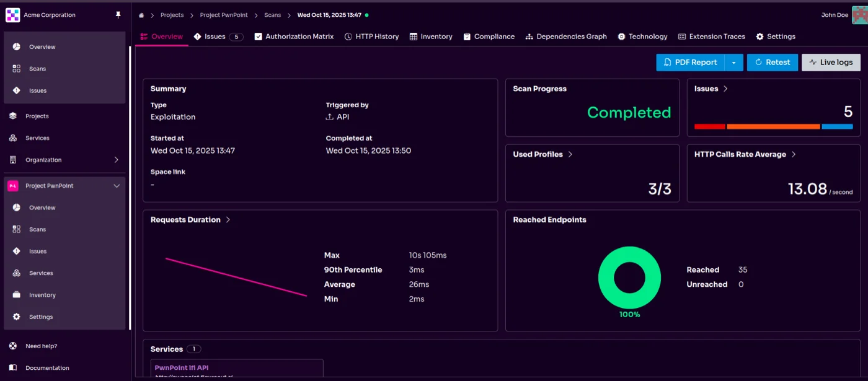Switch to the Authorization Matrix tab
Viewport: 868px width, 381px height.
coord(294,37)
